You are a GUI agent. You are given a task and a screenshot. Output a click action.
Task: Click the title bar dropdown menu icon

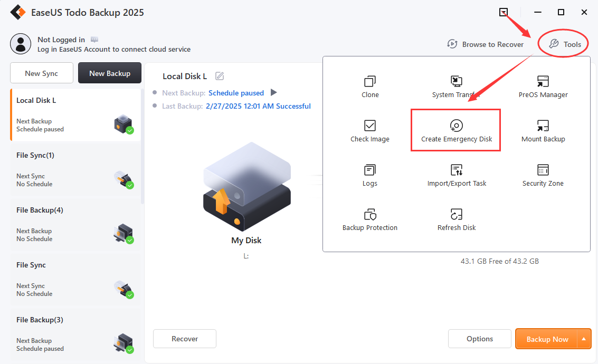(x=504, y=12)
